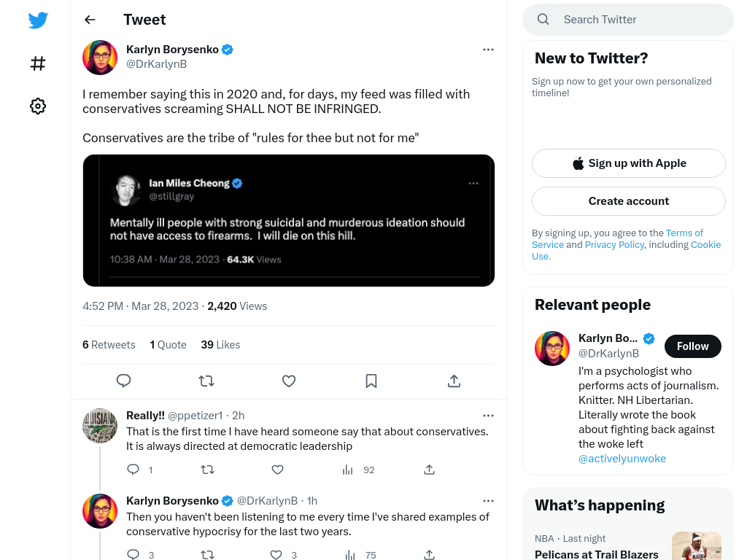The height and width of the screenshot is (560, 747).
Task: Open Settings gear icon in sidebar
Action: tap(38, 106)
